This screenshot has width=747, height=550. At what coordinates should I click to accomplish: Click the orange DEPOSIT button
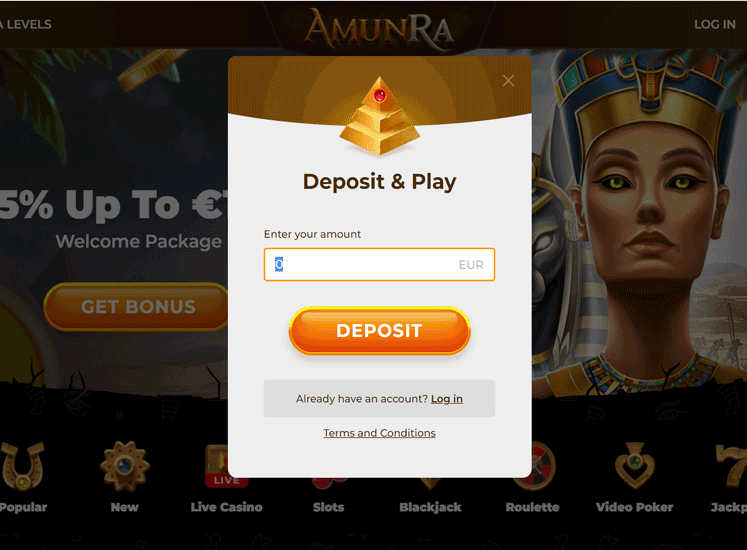coord(380,331)
